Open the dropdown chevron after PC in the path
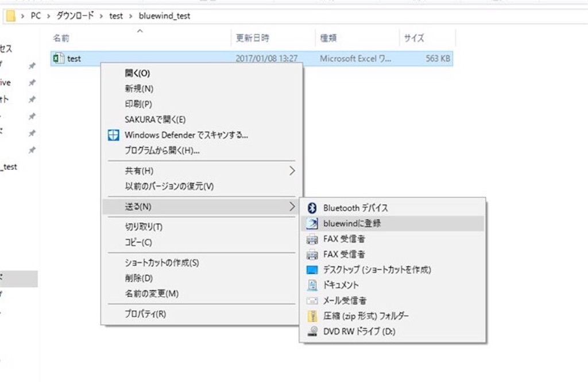 click(x=48, y=16)
